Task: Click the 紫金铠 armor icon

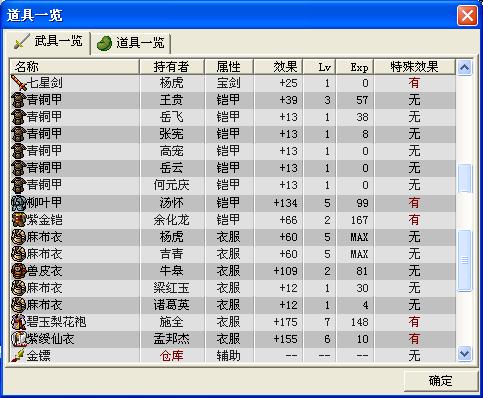Action: tap(19, 220)
